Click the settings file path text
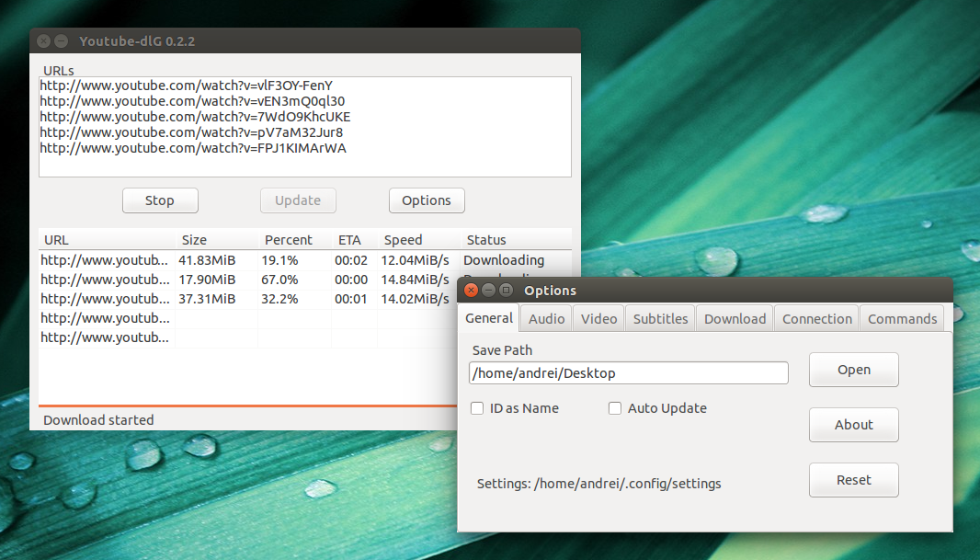 point(598,484)
